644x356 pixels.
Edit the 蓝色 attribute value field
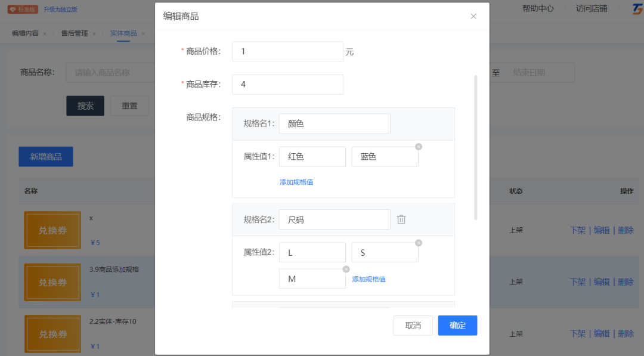385,156
